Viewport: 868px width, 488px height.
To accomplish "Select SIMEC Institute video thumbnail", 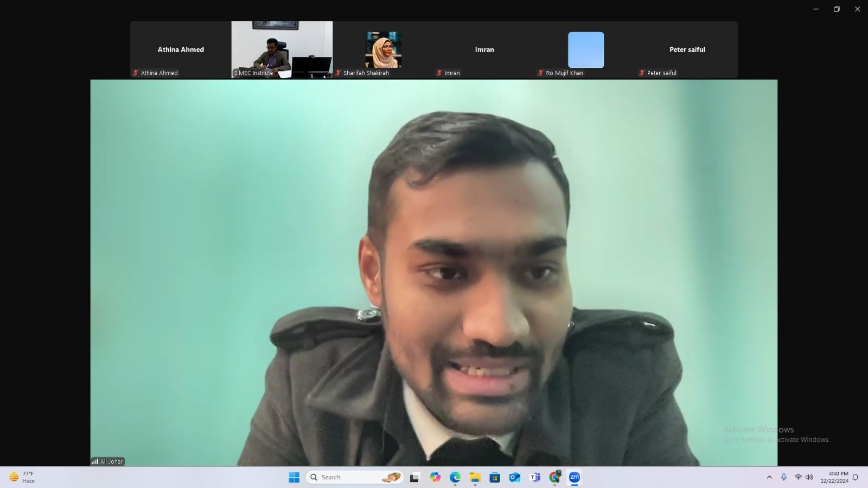I will tap(282, 49).
